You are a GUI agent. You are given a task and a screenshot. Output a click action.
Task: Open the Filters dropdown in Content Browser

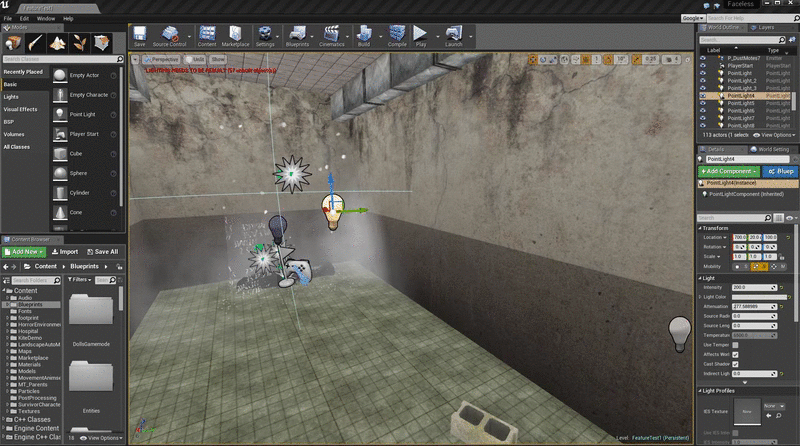point(79,280)
